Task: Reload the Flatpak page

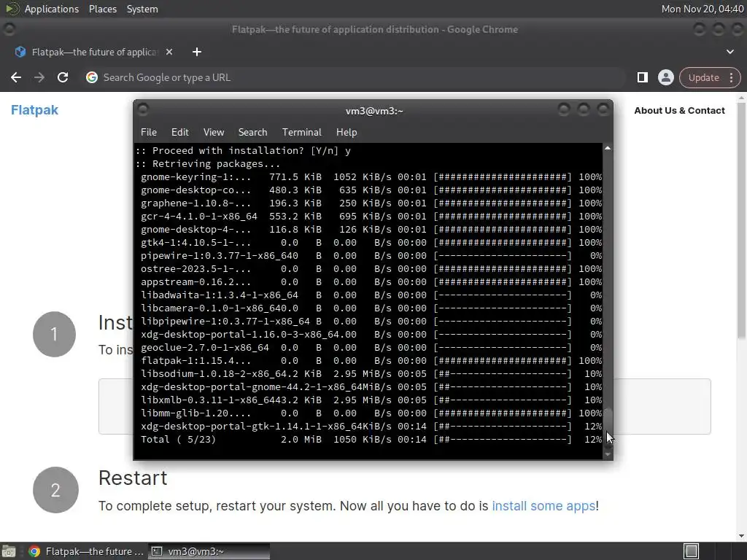Action: coord(63,77)
